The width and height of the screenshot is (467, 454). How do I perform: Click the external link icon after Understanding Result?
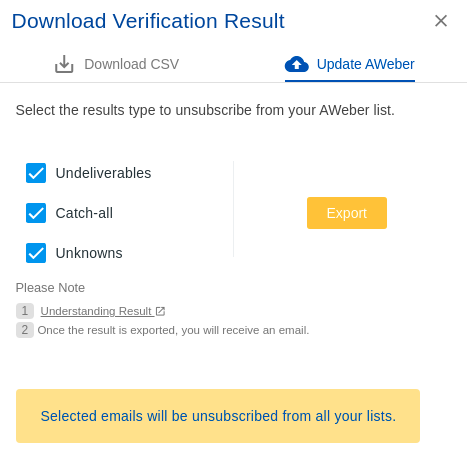[x=160, y=311]
